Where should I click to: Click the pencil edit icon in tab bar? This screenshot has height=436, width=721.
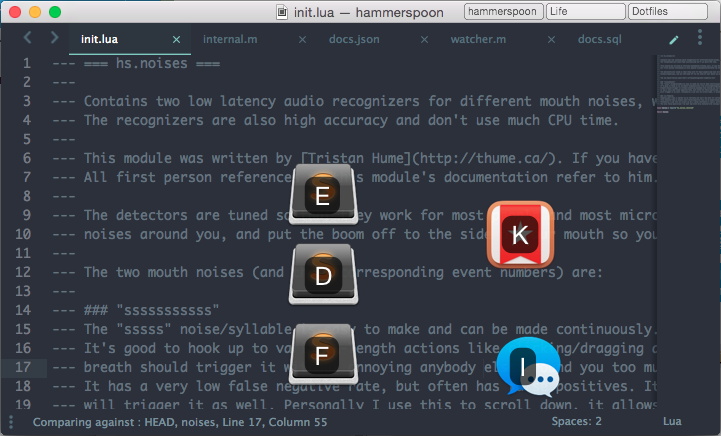pyautogui.click(x=674, y=39)
